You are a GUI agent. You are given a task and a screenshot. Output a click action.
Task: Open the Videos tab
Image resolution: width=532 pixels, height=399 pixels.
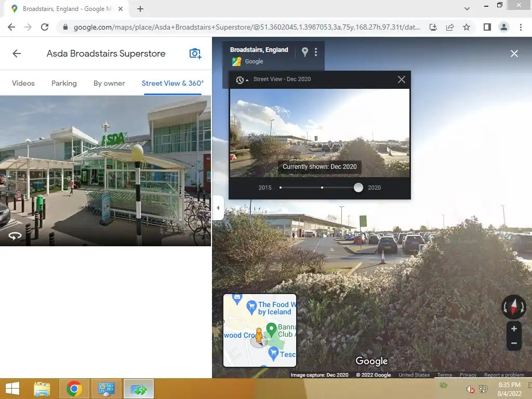click(23, 83)
